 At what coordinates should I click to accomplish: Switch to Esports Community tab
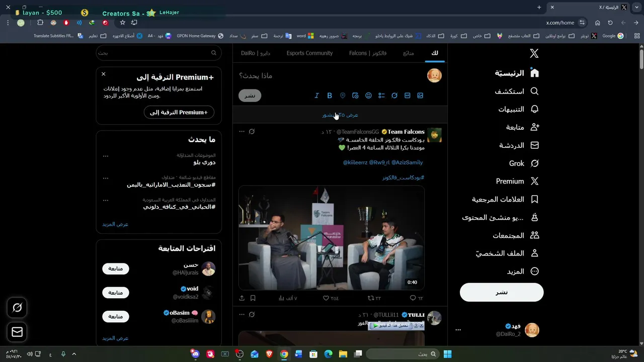click(x=309, y=53)
